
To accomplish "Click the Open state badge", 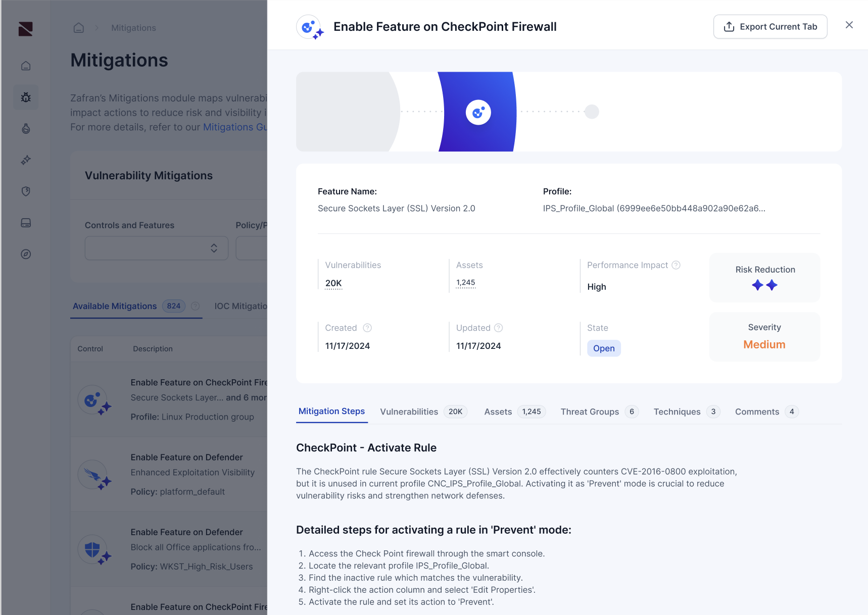I will [604, 348].
